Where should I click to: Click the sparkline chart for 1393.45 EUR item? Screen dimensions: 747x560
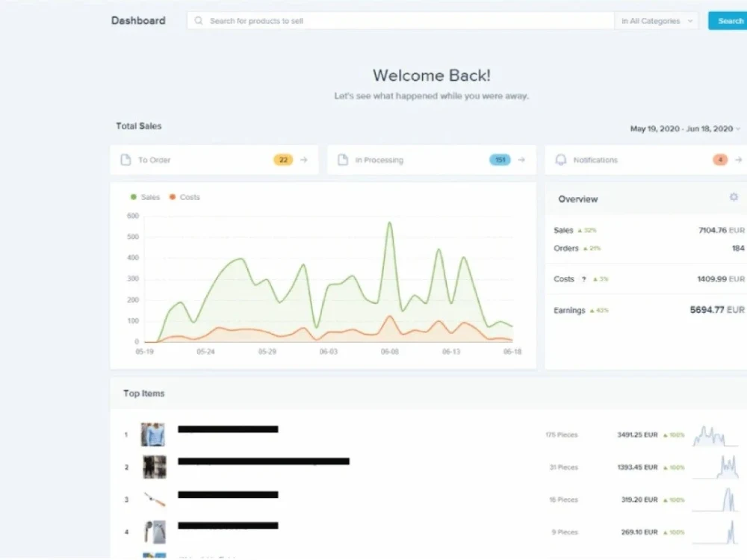pyautogui.click(x=715, y=467)
